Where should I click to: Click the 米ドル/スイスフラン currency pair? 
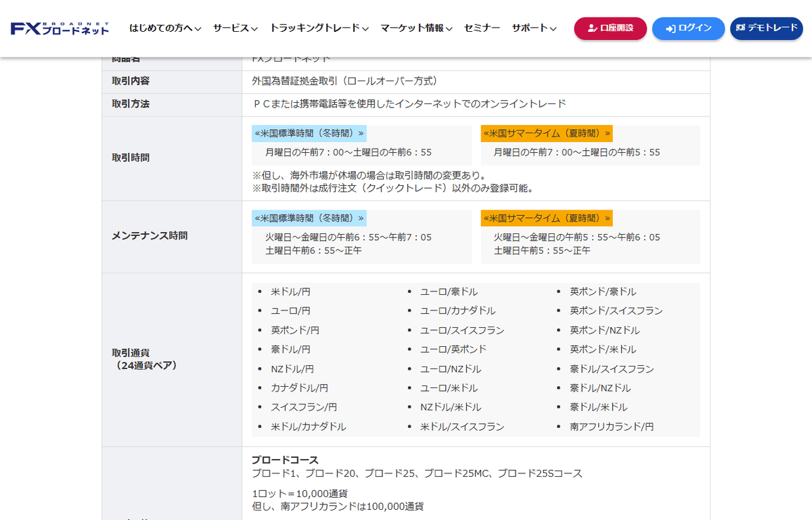click(x=462, y=427)
